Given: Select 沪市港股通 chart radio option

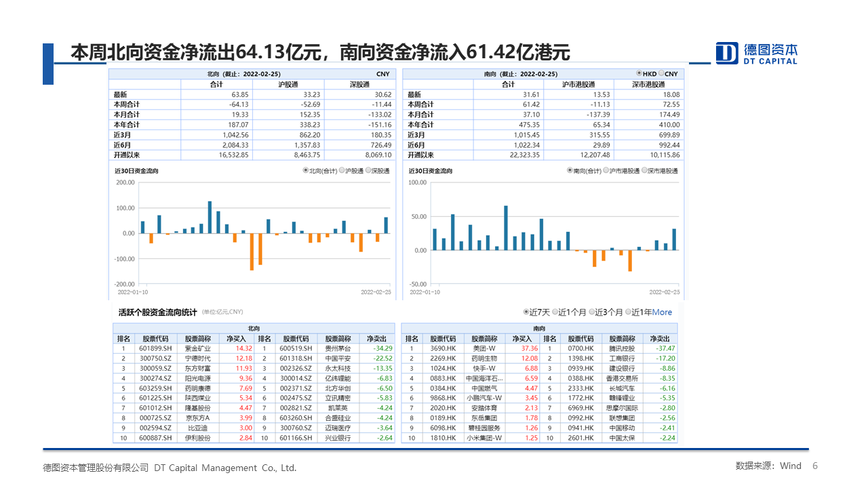Looking at the screenshot, I should [606, 171].
